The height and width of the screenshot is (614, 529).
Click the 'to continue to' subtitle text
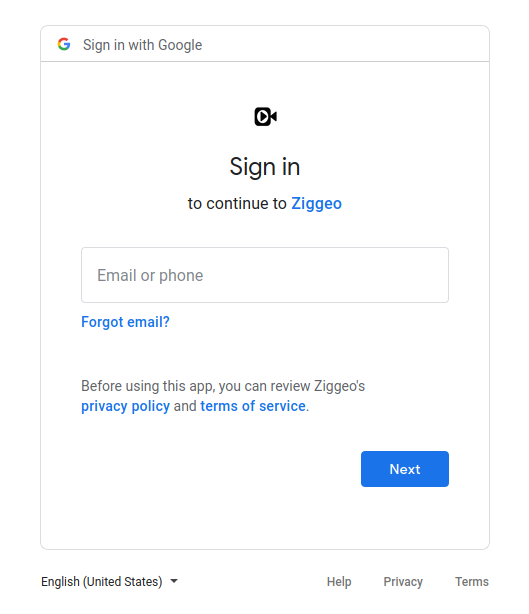[x=237, y=204]
